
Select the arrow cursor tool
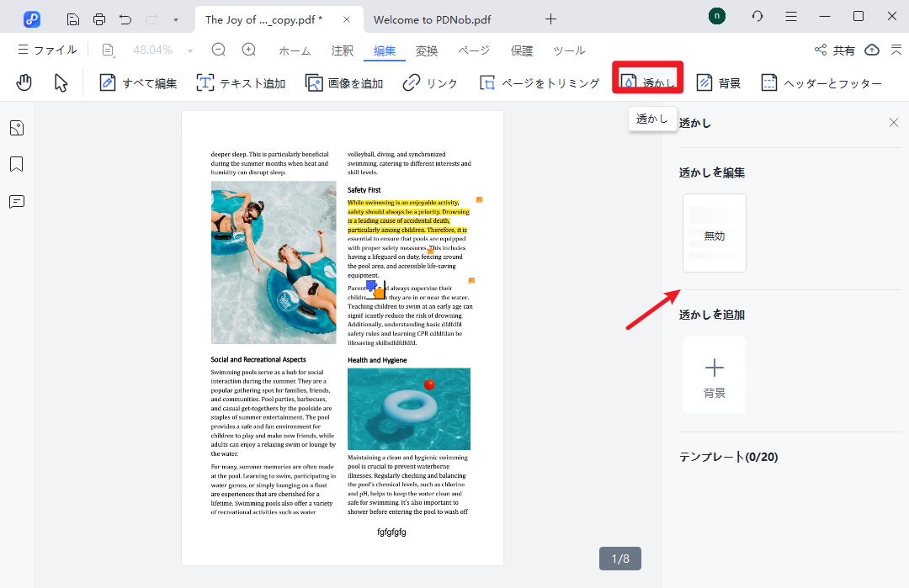61,82
